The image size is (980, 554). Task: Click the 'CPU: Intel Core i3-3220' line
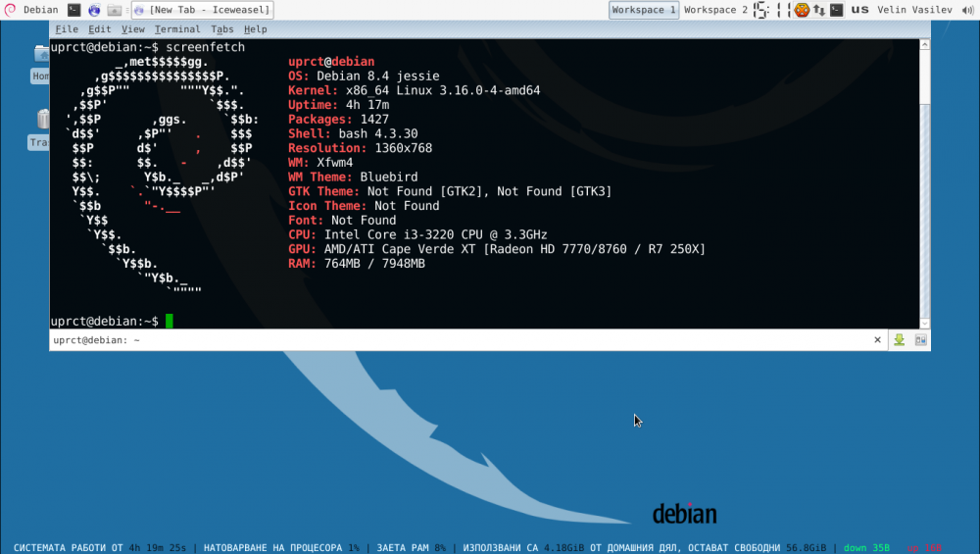point(417,234)
